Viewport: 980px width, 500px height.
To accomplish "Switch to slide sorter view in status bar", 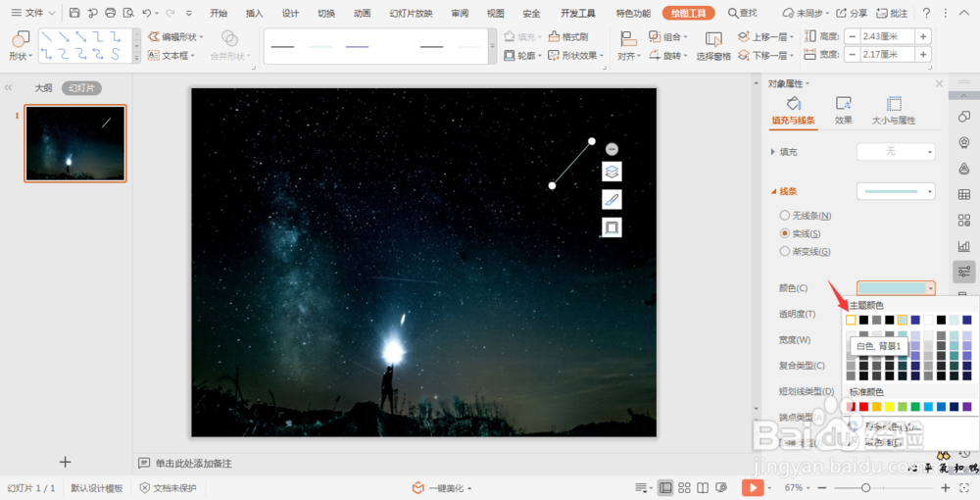I will point(684,487).
